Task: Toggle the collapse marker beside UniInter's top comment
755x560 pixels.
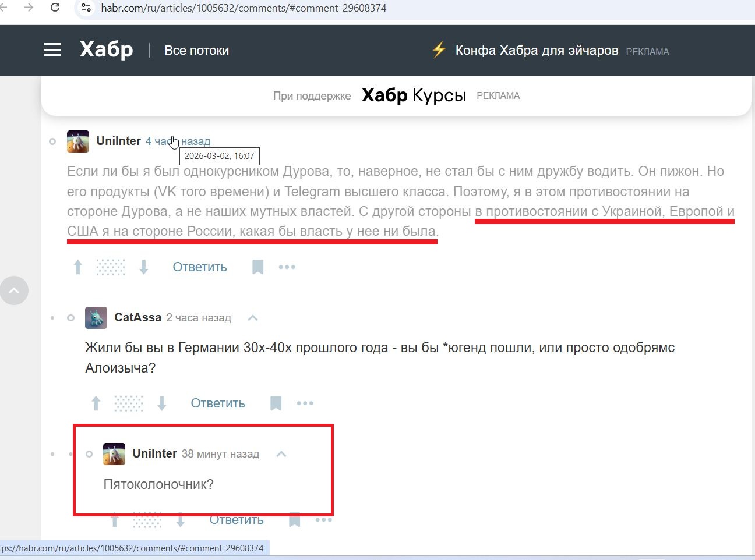Action: click(x=52, y=141)
